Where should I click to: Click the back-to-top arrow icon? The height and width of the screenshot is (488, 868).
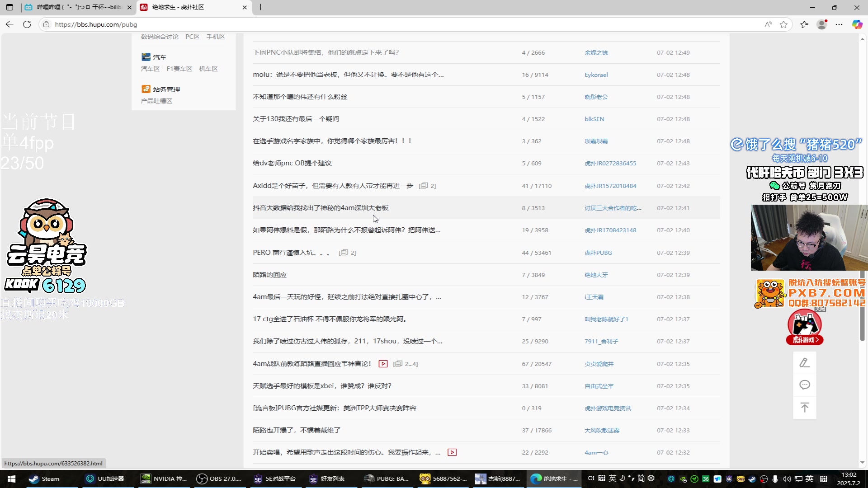tap(805, 408)
